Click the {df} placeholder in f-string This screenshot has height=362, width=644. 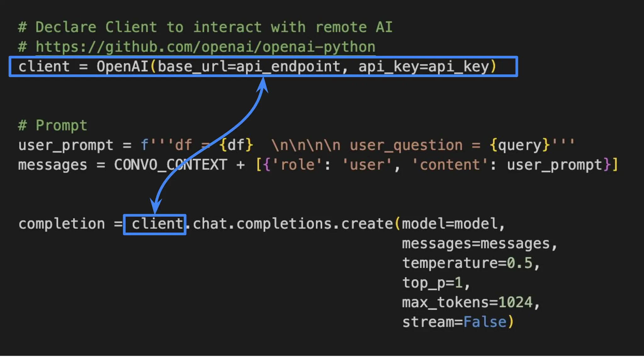tap(236, 145)
